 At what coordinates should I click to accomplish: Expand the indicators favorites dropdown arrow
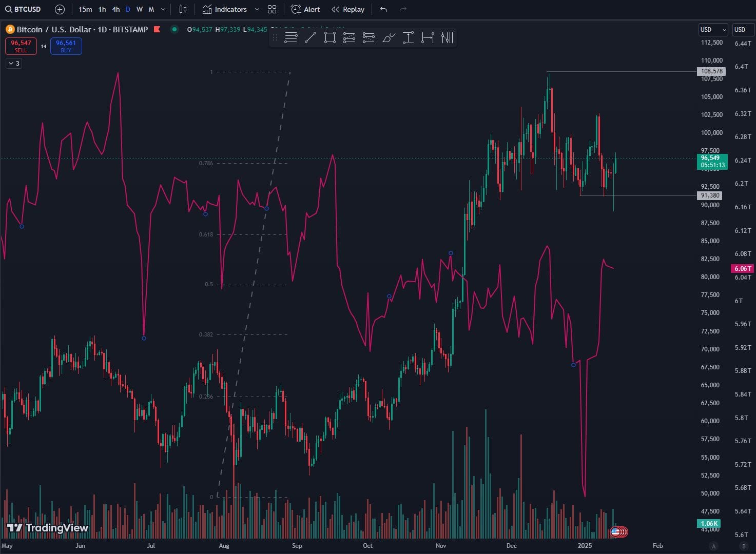tap(257, 9)
